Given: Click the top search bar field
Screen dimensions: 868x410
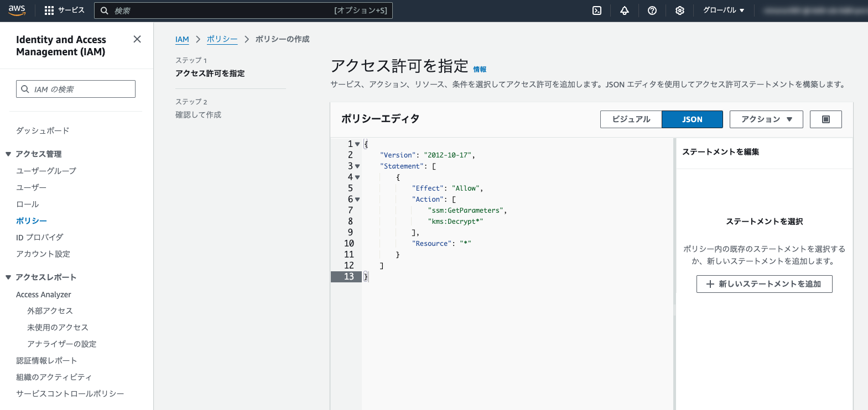Looking at the screenshot, I should [x=243, y=10].
